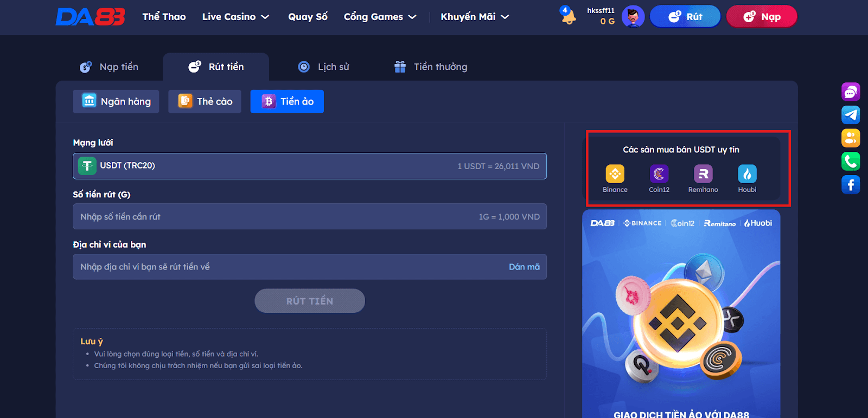This screenshot has height=418, width=868.
Task: Click the Rút button in header
Action: (685, 17)
